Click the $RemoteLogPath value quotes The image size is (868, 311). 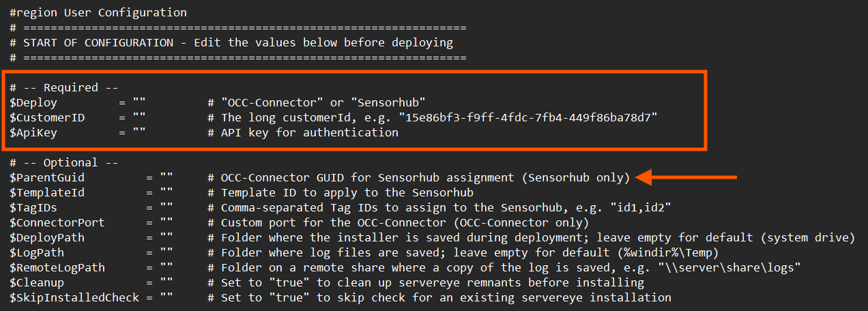pos(167,267)
